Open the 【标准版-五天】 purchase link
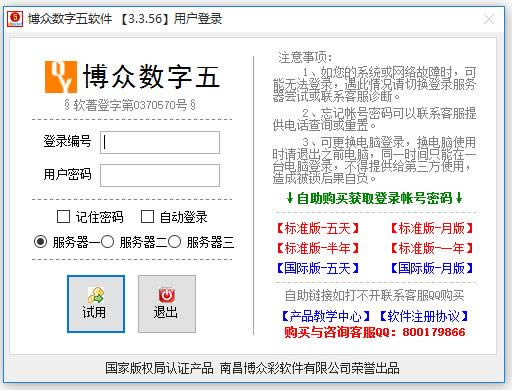Image resolution: width=512 pixels, height=390 pixels. tap(318, 228)
